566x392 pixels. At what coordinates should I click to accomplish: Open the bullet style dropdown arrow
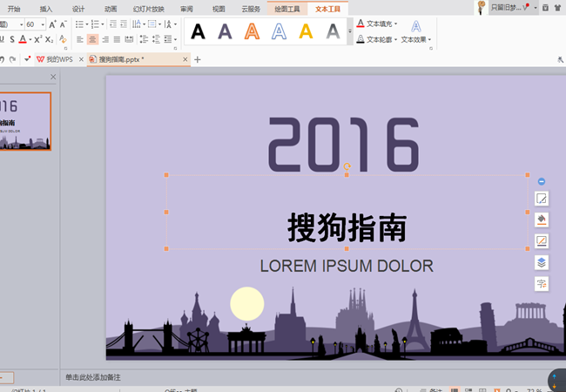click(87, 24)
